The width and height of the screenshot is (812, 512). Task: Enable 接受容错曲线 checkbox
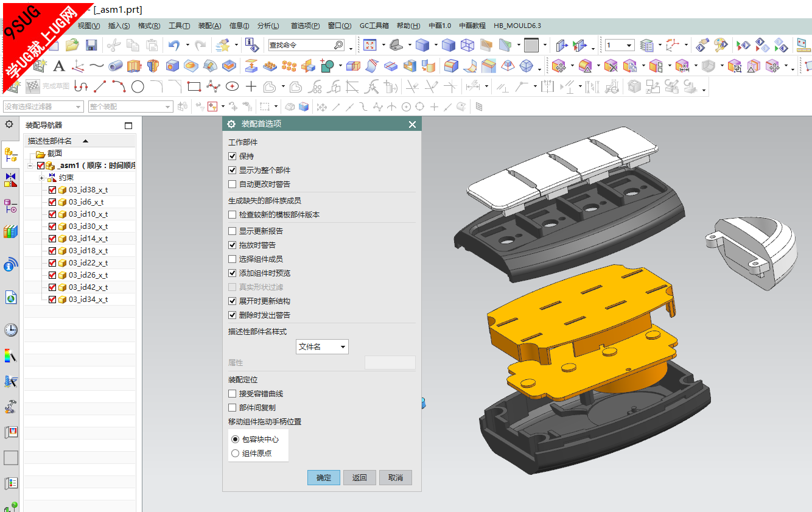pyautogui.click(x=232, y=394)
